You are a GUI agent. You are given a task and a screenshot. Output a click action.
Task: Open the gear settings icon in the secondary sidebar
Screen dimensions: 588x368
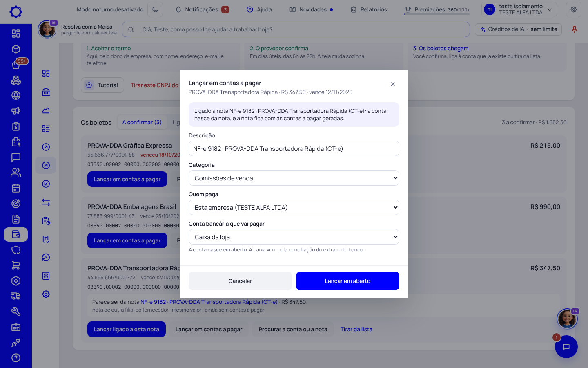(x=46, y=294)
